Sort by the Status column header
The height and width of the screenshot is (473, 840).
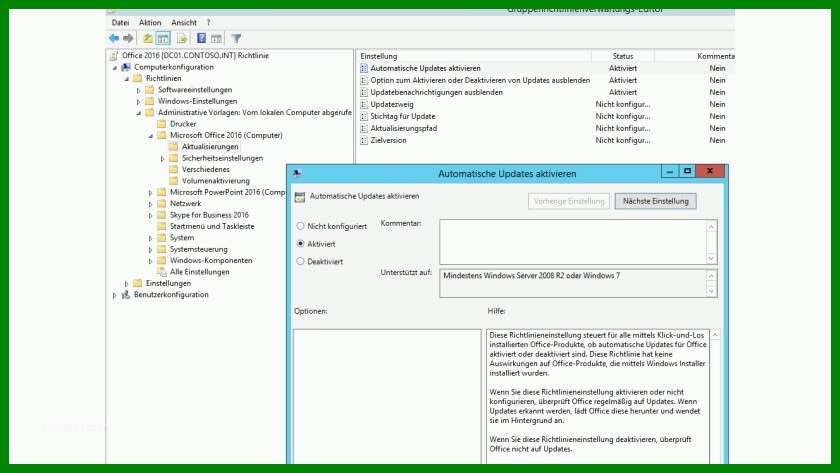click(622, 56)
